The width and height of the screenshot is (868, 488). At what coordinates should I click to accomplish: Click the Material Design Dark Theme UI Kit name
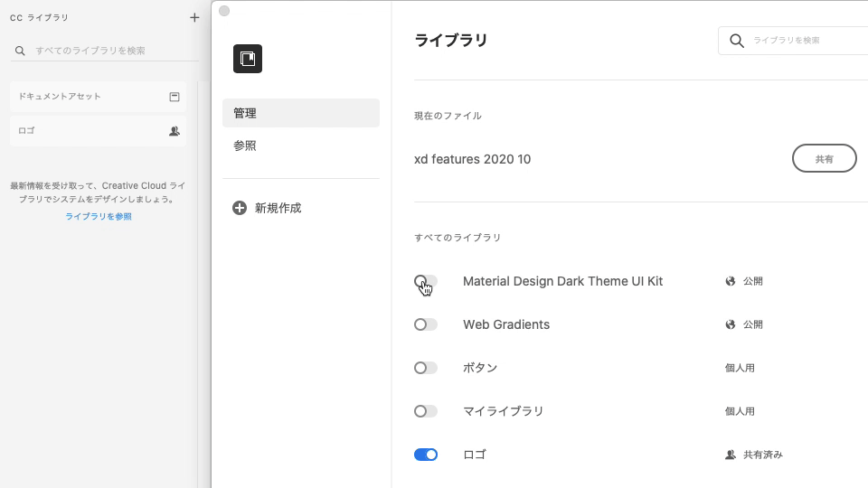[x=562, y=281]
